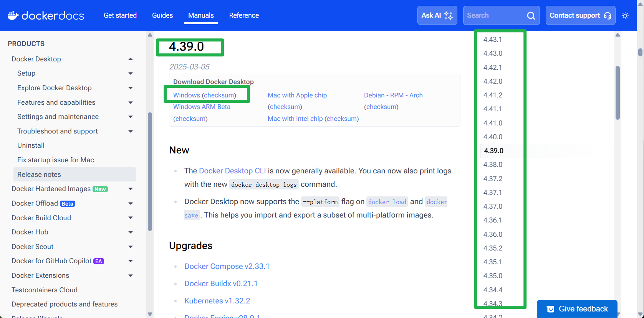The height and width of the screenshot is (318, 644).
Task: Click the 4.39.0 version heading
Action: [187, 46]
